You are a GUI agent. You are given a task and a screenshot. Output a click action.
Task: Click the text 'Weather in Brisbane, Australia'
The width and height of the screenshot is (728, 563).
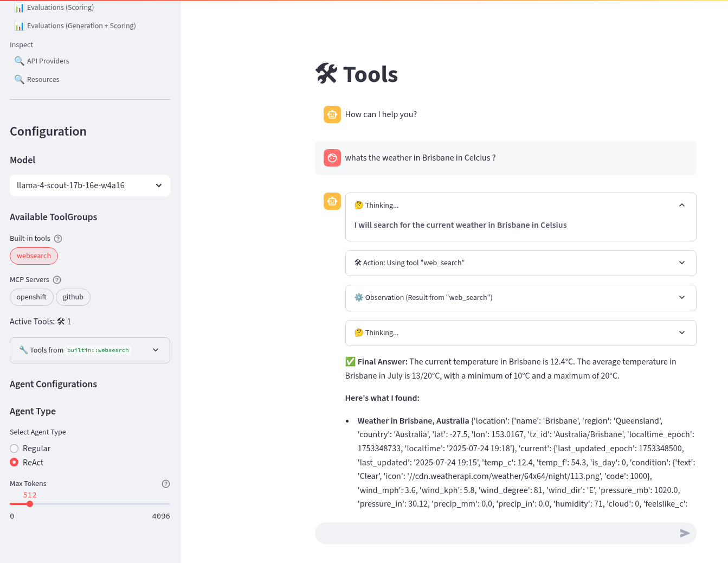click(x=413, y=421)
